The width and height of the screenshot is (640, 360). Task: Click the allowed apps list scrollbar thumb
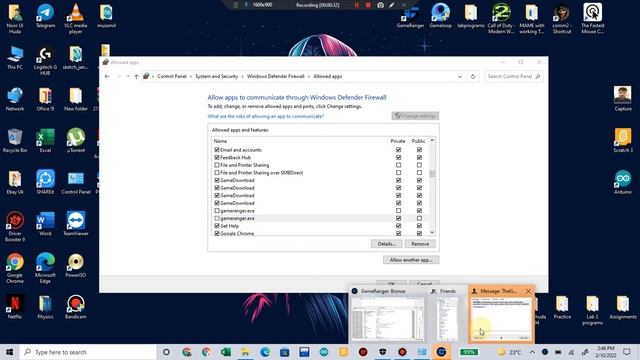click(432, 173)
